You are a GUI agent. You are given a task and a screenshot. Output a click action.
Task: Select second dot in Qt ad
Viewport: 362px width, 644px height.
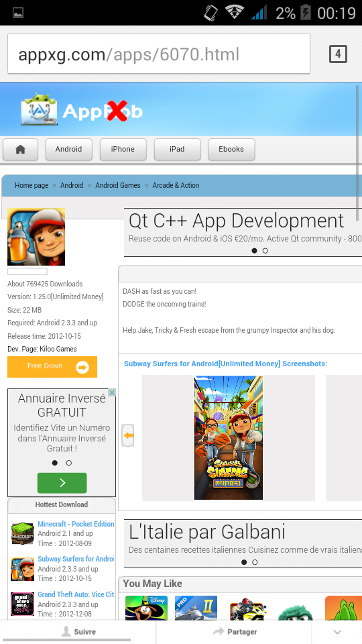pyautogui.click(x=265, y=250)
